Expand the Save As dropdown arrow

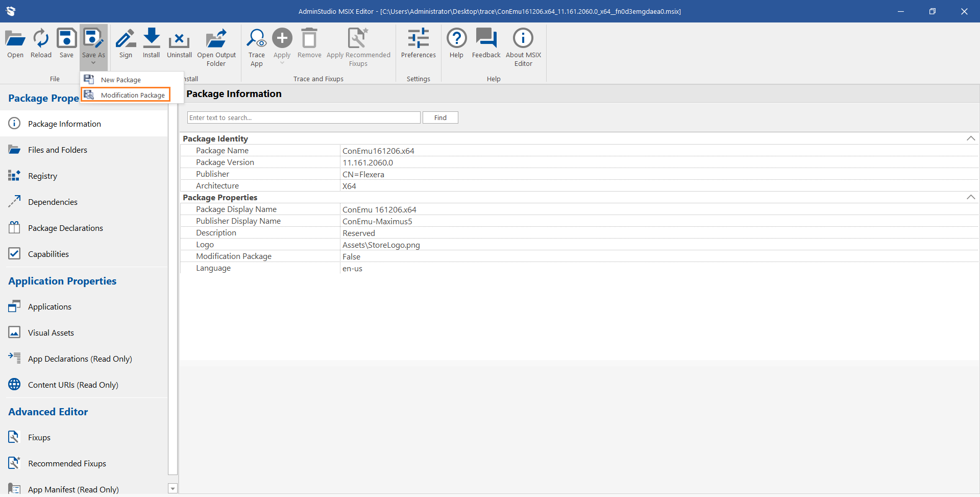point(93,63)
